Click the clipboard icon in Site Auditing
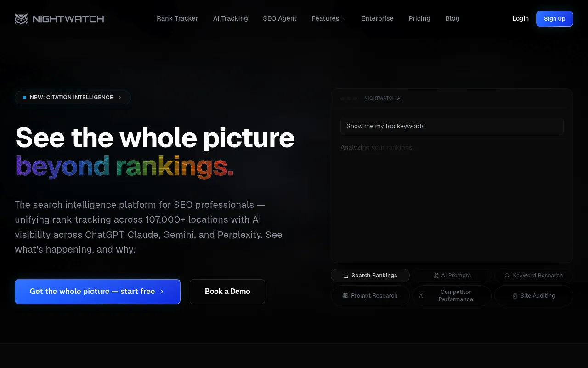 click(x=515, y=296)
